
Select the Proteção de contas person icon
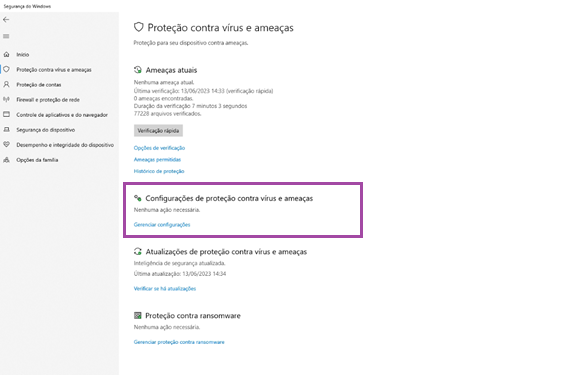click(x=6, y=84)
